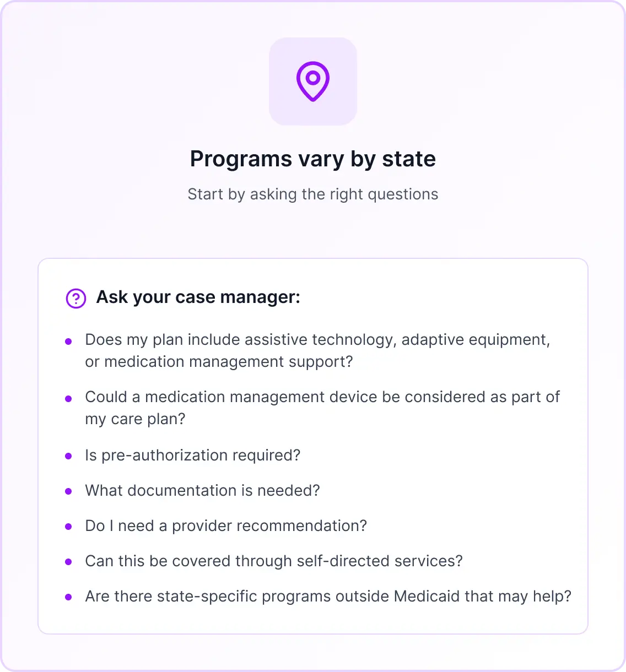The image size is (626, 672).
Task: Click the 'Ask your case manager:' heading
Action: (x=198, y=297)
